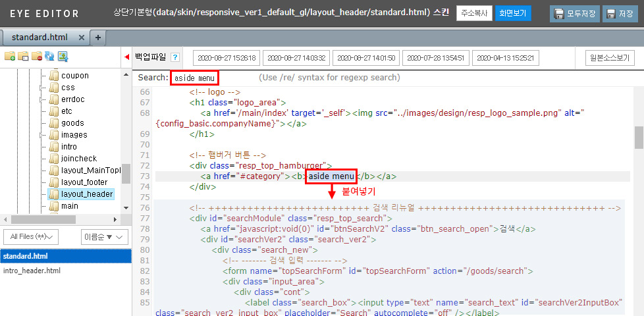Click the new folder icon
644x316 pixels.
point(10,56)
